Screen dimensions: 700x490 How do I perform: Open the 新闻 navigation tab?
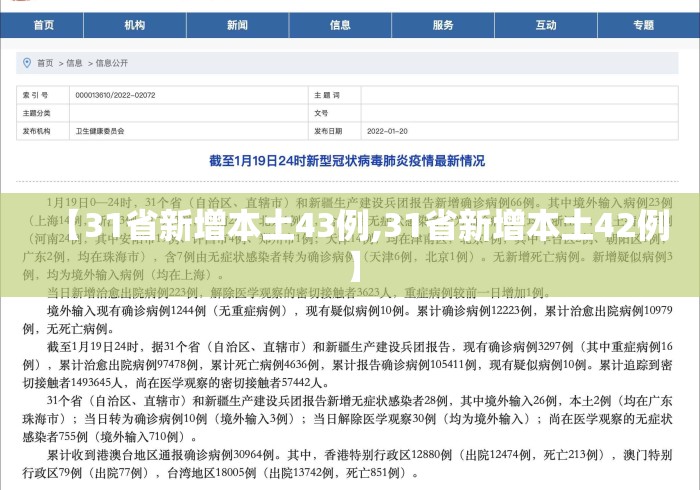(x=238, y=25)
